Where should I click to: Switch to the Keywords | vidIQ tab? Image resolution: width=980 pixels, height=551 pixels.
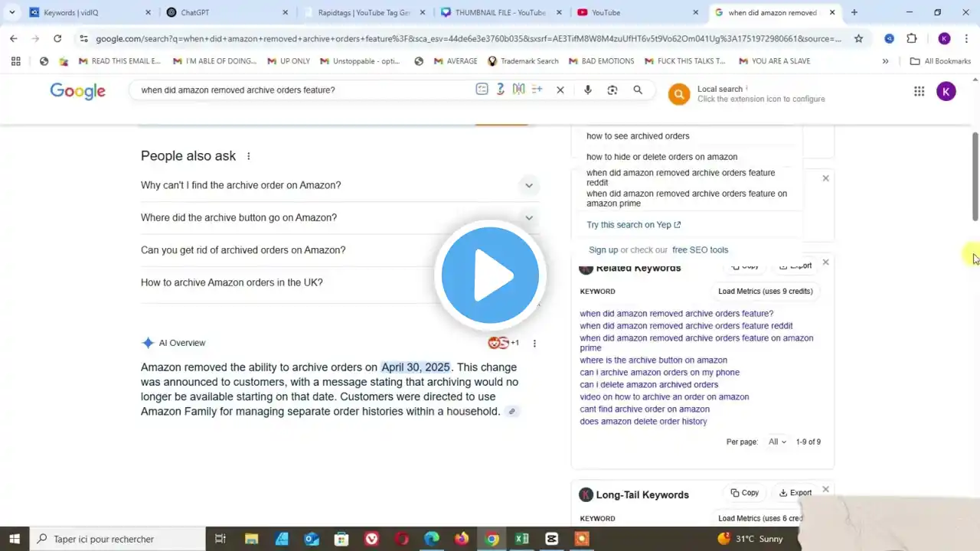pyautogui.click(x=89, y=12)
